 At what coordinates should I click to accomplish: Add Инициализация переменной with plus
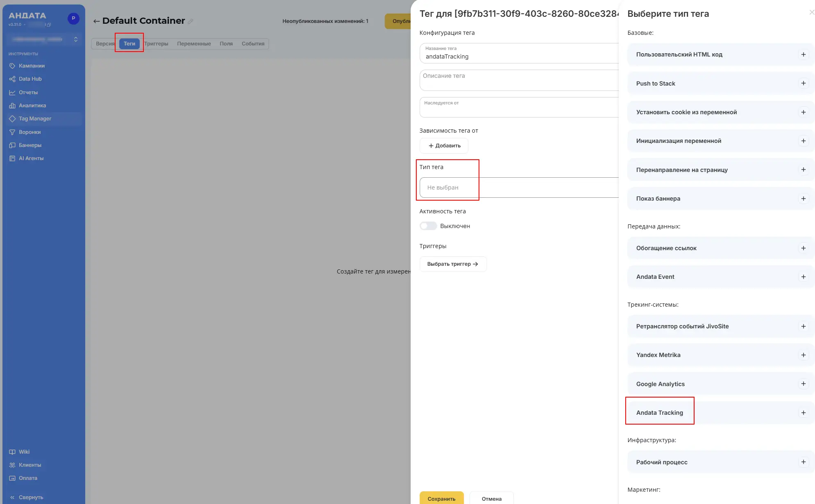click(x=803, y=141)
